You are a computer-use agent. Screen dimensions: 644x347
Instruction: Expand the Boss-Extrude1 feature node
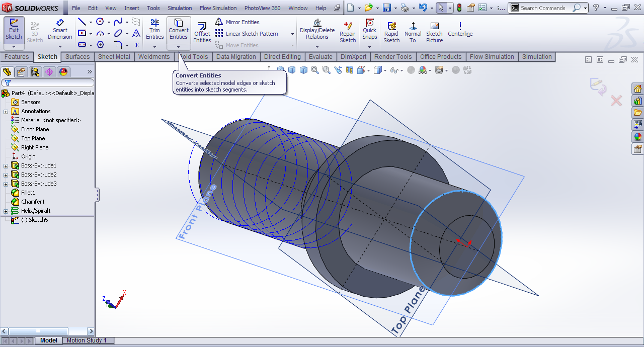point(6,166)
